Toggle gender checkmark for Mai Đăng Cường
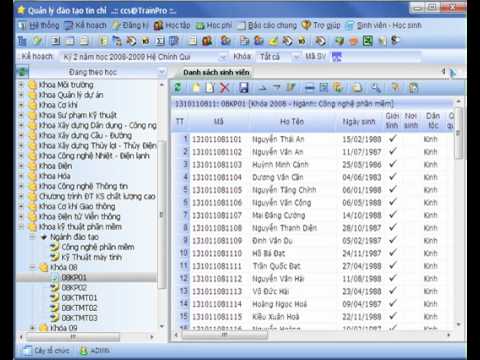This screenshot has height=360, width=480. tap(393, 215)
